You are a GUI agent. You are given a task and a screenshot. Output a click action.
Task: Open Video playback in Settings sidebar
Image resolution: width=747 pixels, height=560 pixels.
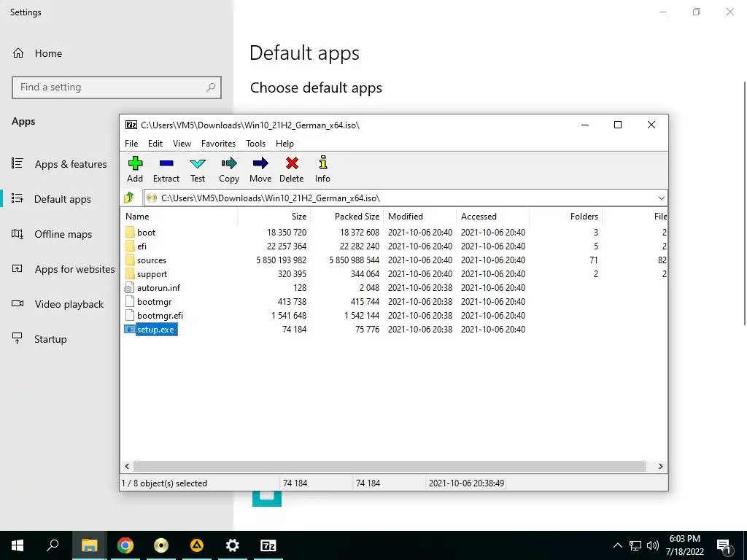[58, 304]
